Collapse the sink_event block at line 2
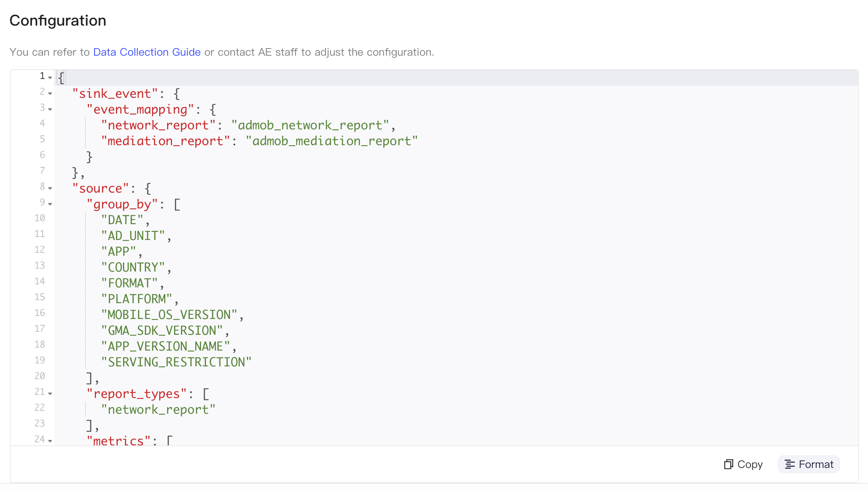The height and width of the screenshot is (492, 868). (50, 94)
